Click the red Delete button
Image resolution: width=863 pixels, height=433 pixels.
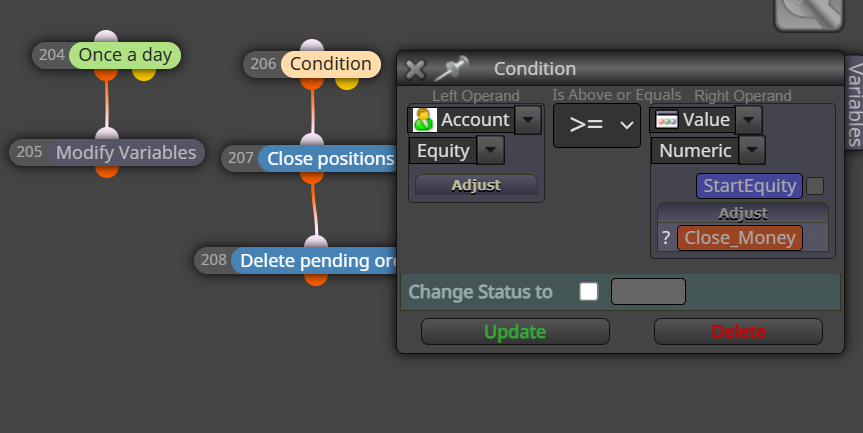click(x=738, y=332)
